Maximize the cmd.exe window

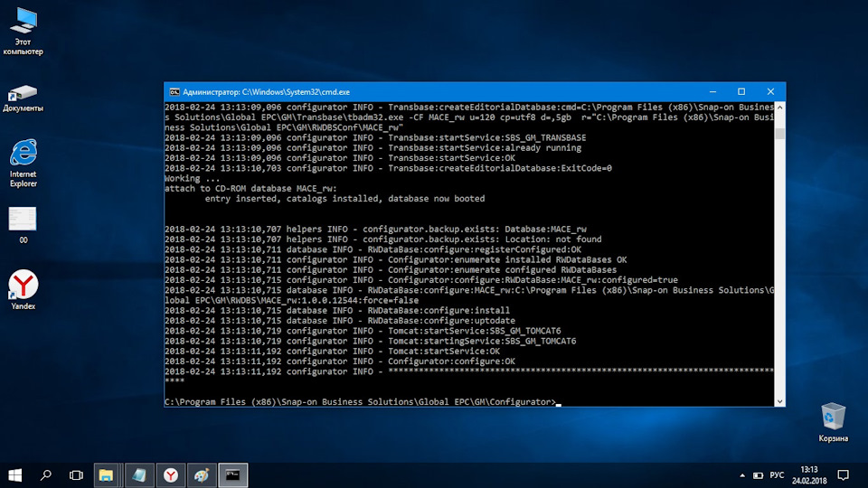741,92
